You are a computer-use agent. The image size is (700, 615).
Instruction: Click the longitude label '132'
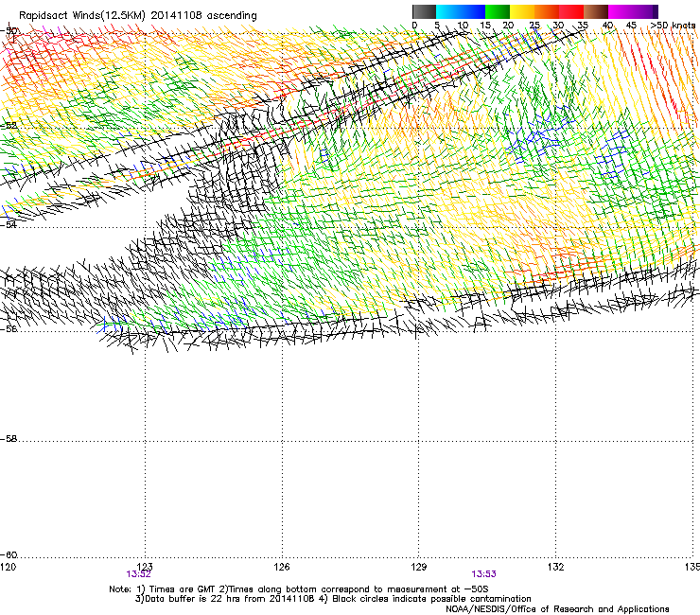pyautogui.click(x=556, y=567)
